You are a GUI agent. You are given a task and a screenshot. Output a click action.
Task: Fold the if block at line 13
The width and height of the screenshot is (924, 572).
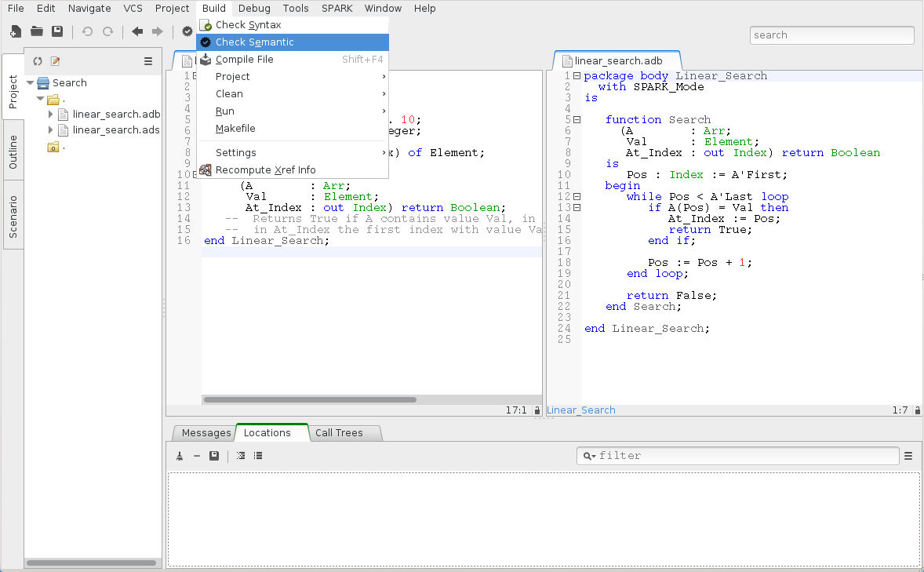(x=577, y=208)
